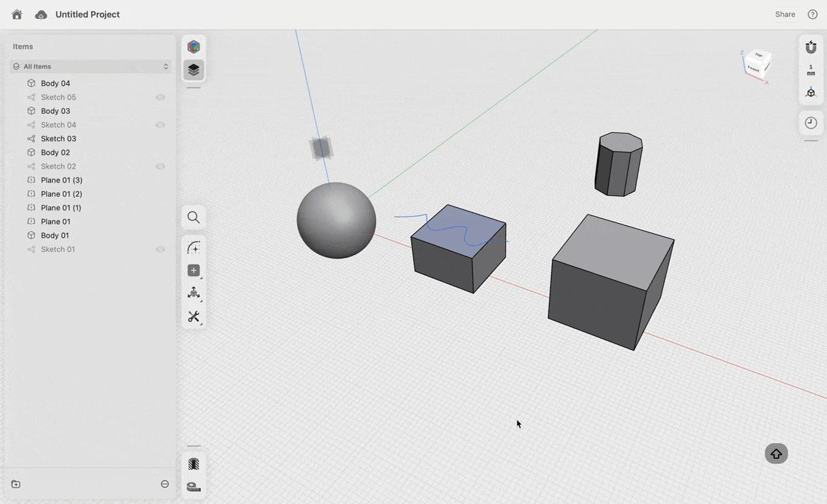
Task: Open the colored cube visual style icon
Action: click(x=193, y=47)
